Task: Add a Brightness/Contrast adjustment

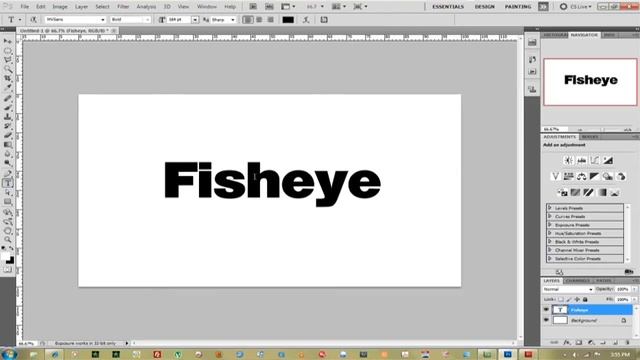Action: click(x=568, y=160)
